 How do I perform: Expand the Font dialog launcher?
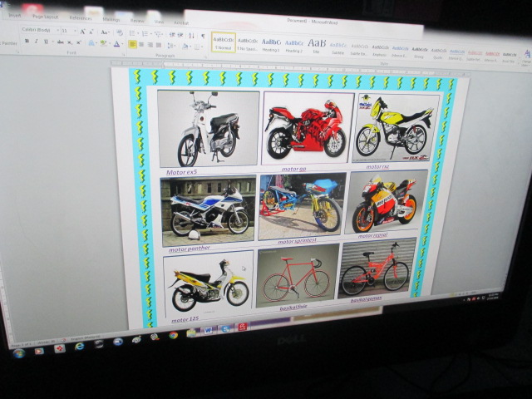coord(124,54)
